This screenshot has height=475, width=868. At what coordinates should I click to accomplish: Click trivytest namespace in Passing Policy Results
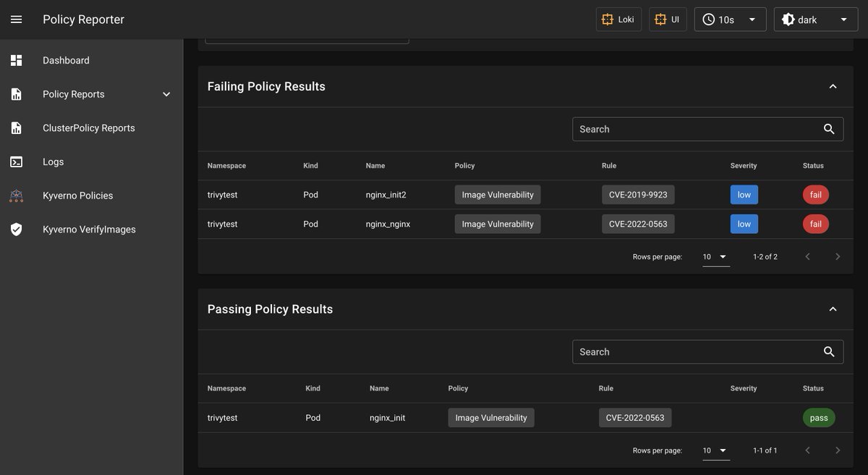pos(222,418)
